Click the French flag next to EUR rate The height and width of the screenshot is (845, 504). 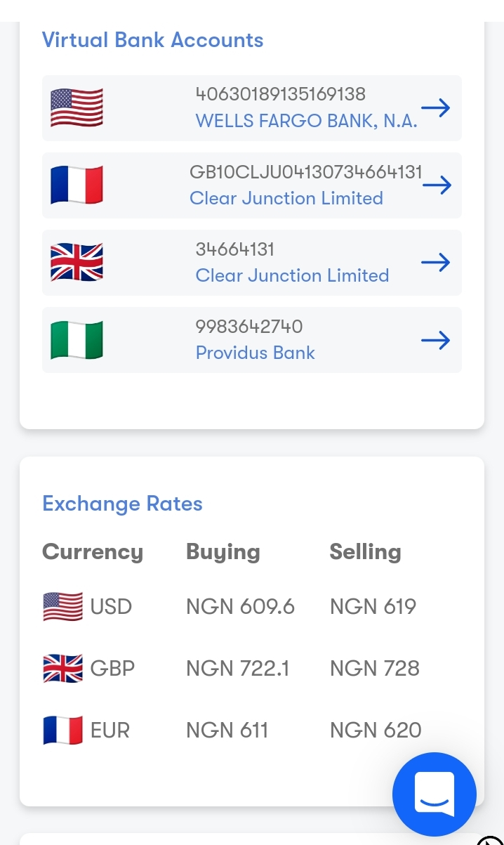pos(62,730)
